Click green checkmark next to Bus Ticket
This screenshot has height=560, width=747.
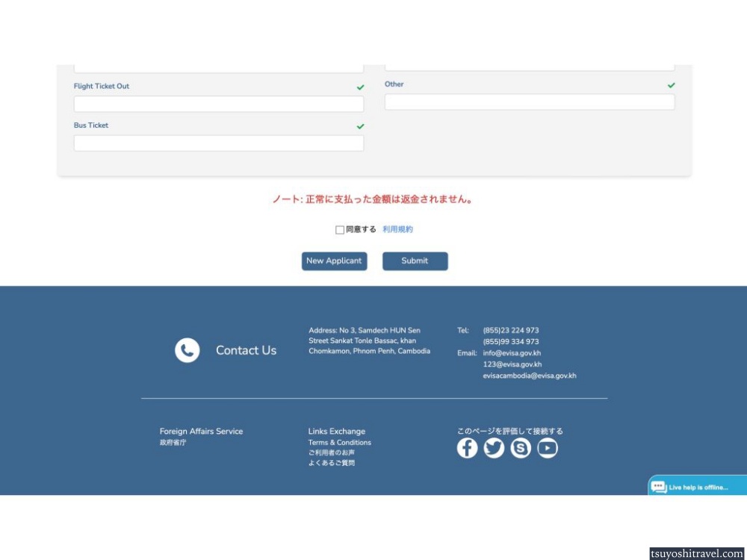(x=360, y=126)
